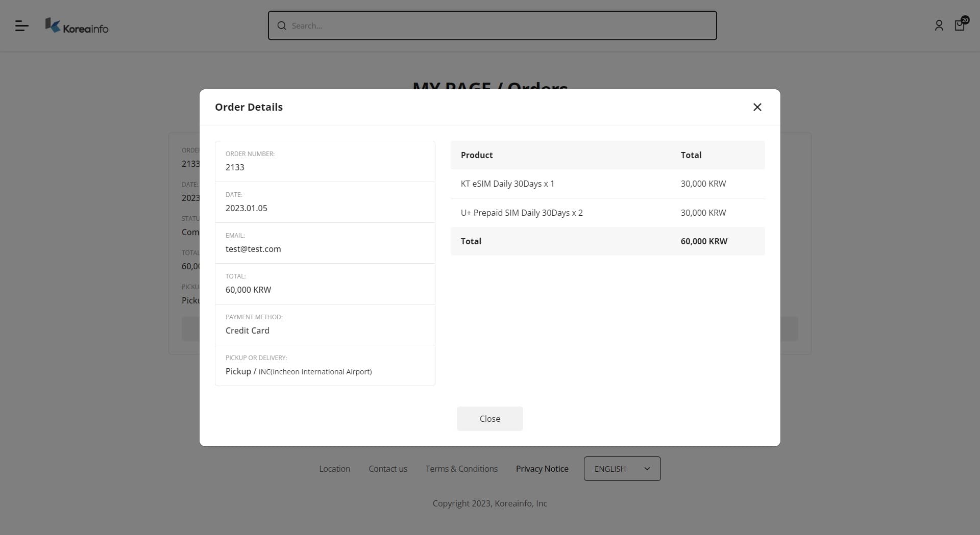Select order number value 2133

tap(235, 167)
